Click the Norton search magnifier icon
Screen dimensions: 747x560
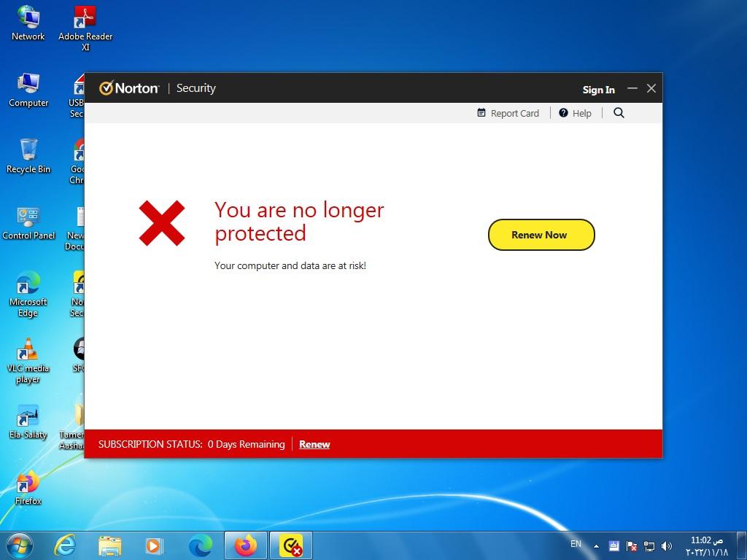(619, 113)
